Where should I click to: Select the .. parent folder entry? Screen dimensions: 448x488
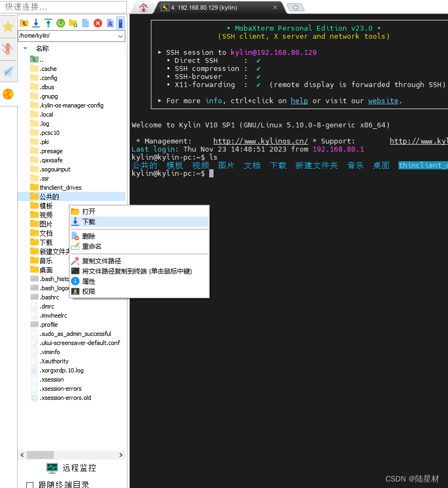pyautogui.click(x=37, y=60)
